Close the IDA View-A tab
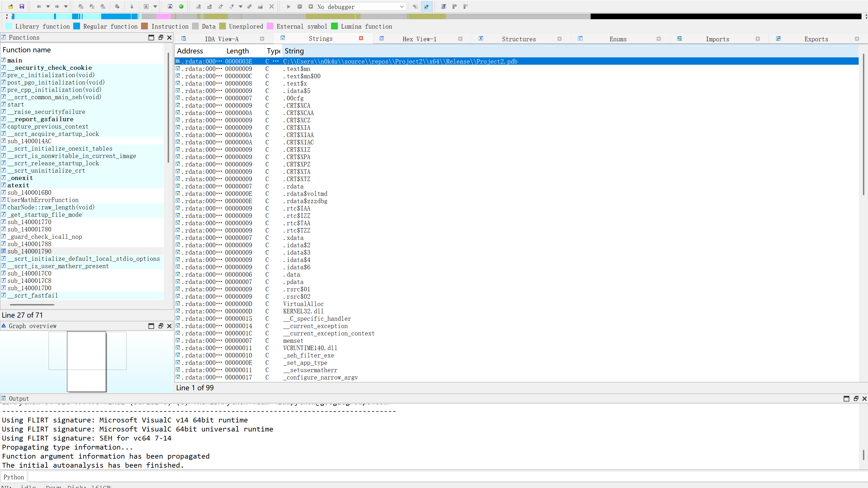This screenshot has height=488, width=868. (262, 39)
